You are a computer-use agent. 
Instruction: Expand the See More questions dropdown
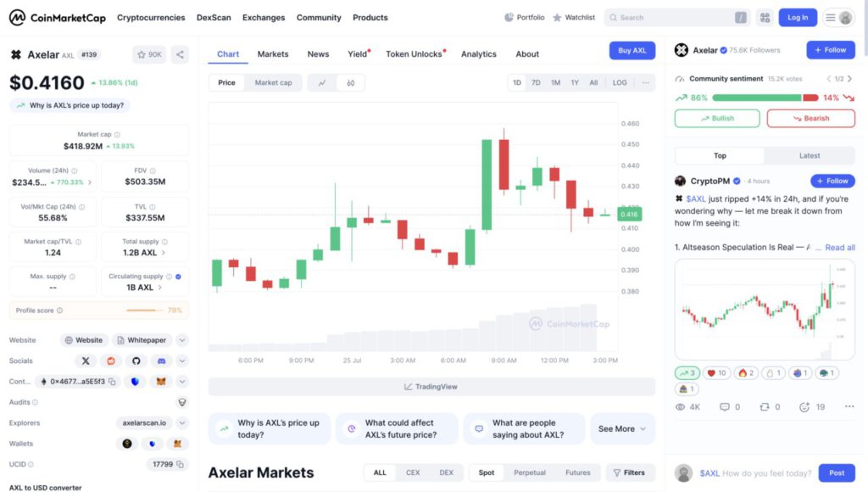click(622, 428)
